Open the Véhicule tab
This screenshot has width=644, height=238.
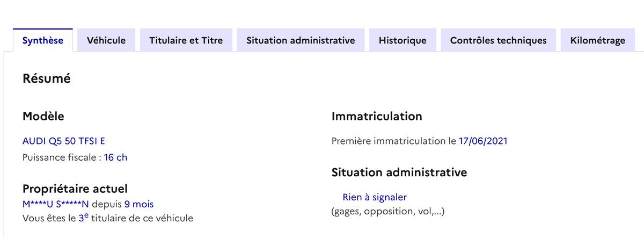106,40
